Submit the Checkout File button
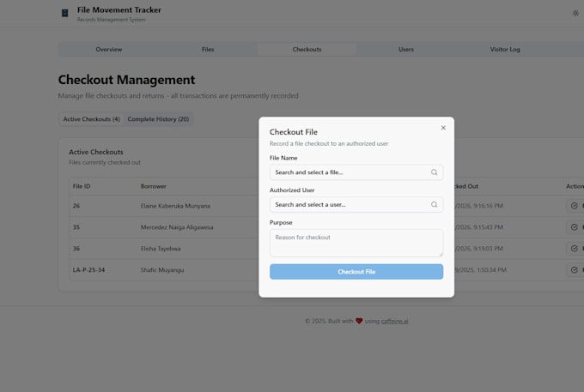Viewport: 584px width, 392px height. [x=356, y=272]
